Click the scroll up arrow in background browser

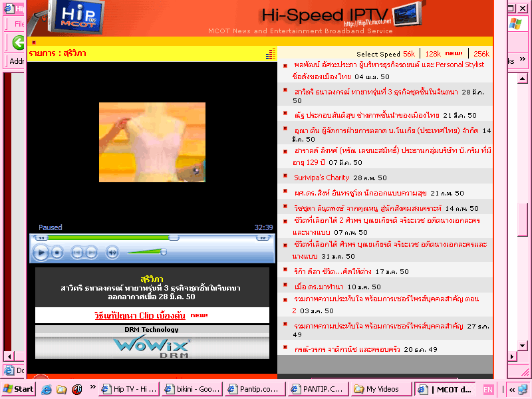coord(522,78)
